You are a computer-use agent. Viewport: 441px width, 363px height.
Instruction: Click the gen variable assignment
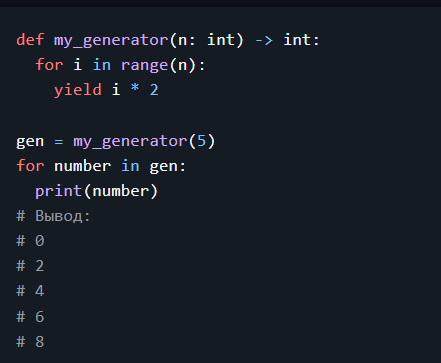coord(30,142)
